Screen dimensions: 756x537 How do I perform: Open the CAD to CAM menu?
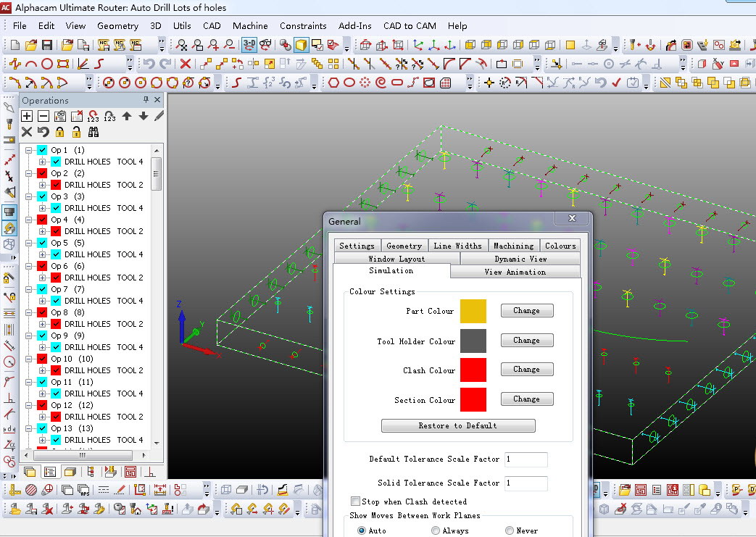(410, 26)
